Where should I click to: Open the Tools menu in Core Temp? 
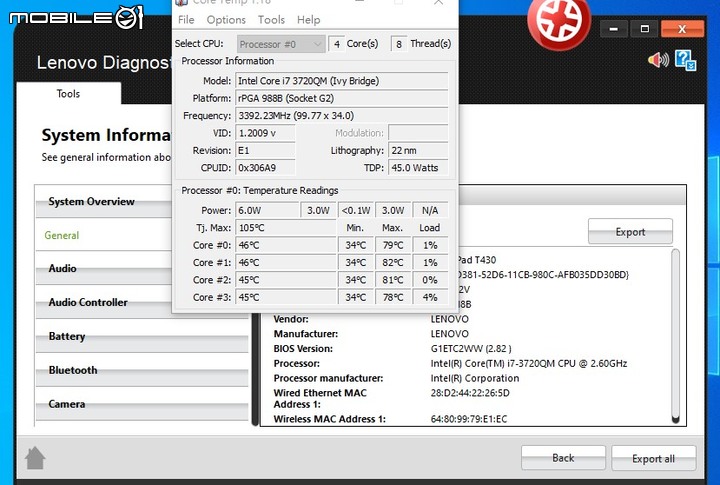[x=271, y=20]
